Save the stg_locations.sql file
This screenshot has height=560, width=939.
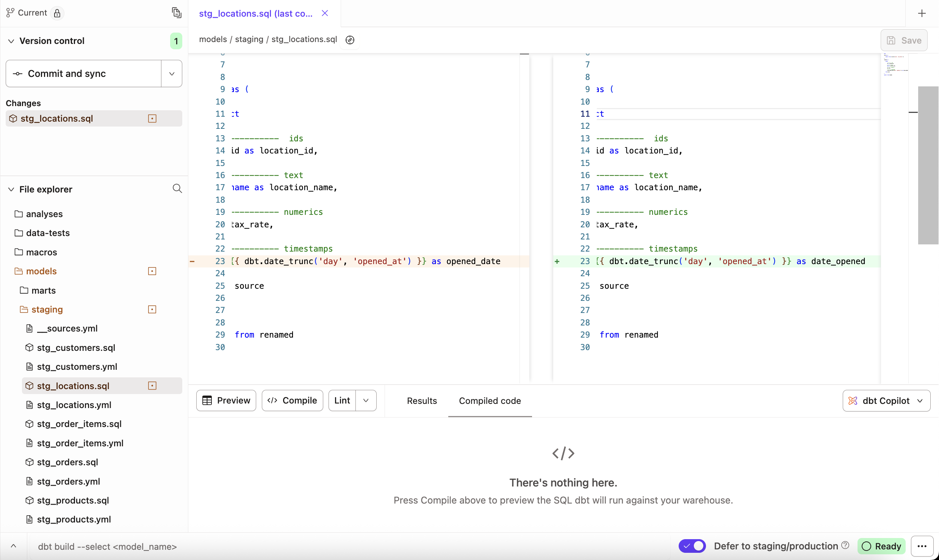(x=904, y=40)
